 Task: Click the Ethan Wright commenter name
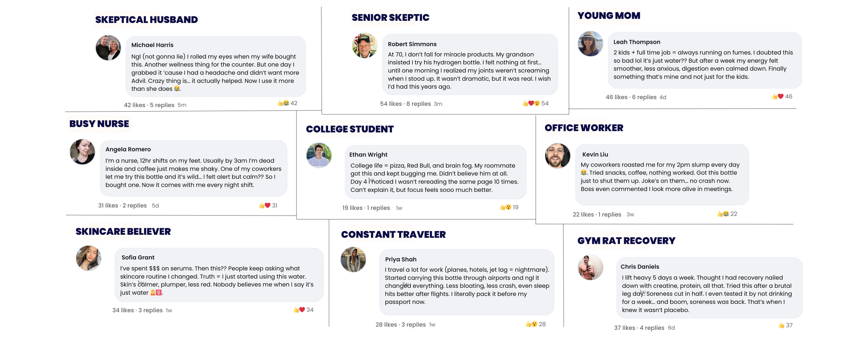click(368, 155)
